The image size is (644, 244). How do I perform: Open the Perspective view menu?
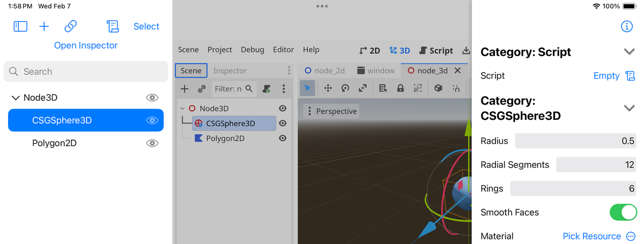(x=331, y=111)
